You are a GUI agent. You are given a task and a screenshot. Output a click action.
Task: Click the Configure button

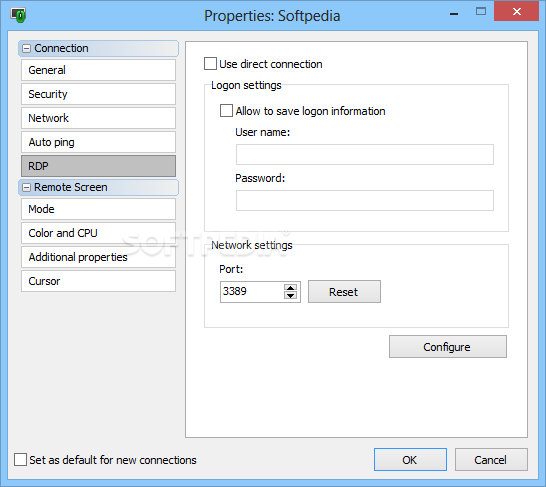tap(448, 347)
